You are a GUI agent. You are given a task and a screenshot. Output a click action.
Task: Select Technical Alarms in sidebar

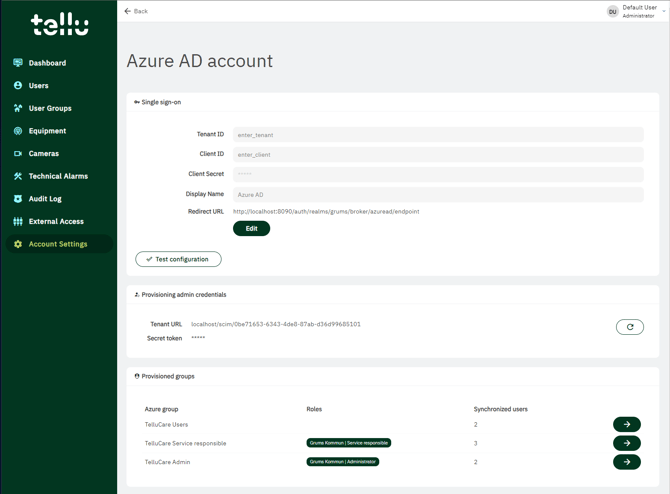pos(59,176)
